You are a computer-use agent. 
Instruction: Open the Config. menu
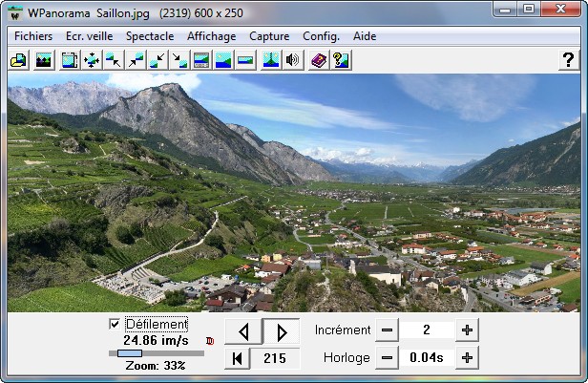[321, 36]
